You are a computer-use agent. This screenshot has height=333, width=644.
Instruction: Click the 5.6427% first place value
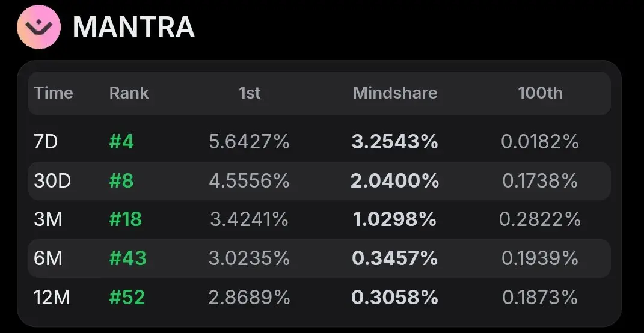pos(250,142)
